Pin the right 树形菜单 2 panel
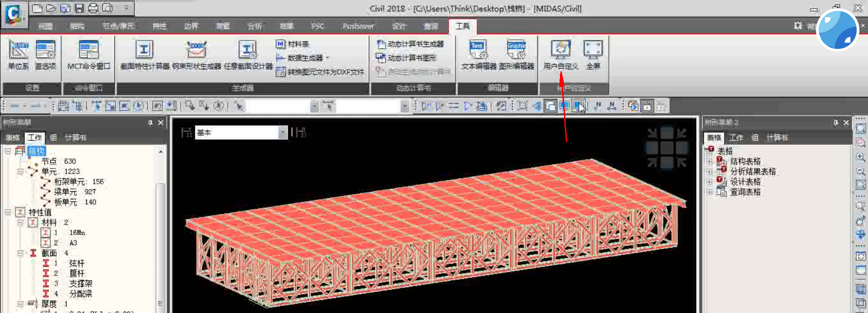Screen dimensions: 868x313 [836, 122]
